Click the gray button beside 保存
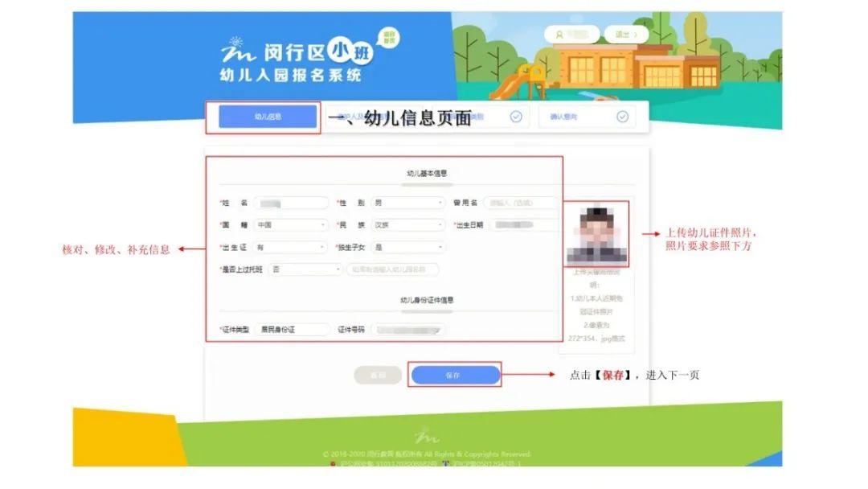 click(x=378, y=375)
